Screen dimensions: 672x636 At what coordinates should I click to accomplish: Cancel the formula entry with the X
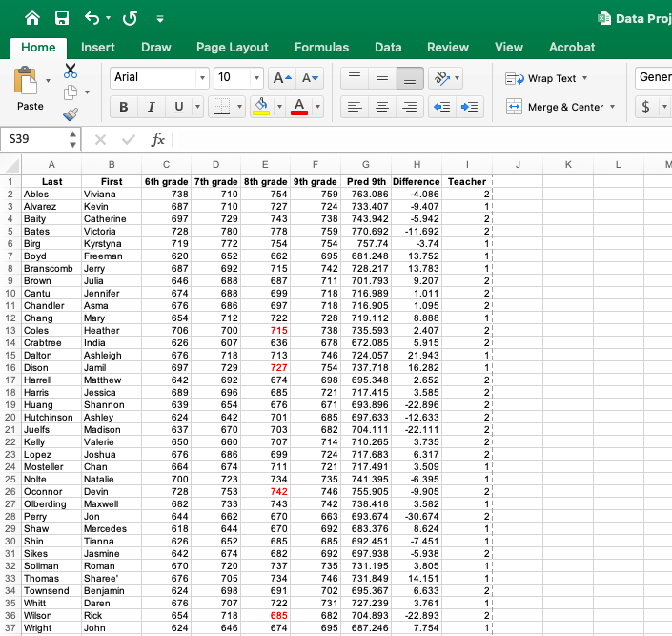[100, 139]
